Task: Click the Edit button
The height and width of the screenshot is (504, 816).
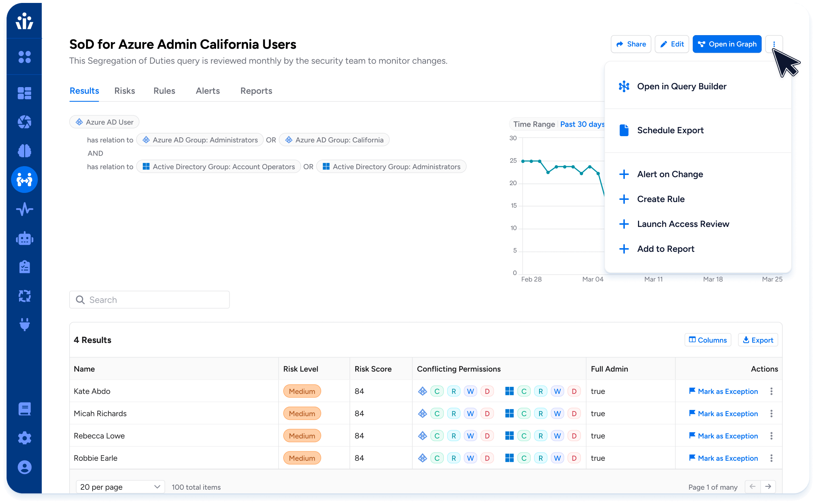Action: pos(672,44)
